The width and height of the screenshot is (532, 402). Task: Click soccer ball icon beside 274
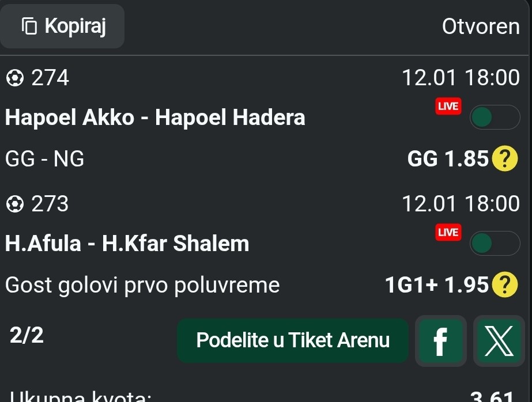point(15,78)
